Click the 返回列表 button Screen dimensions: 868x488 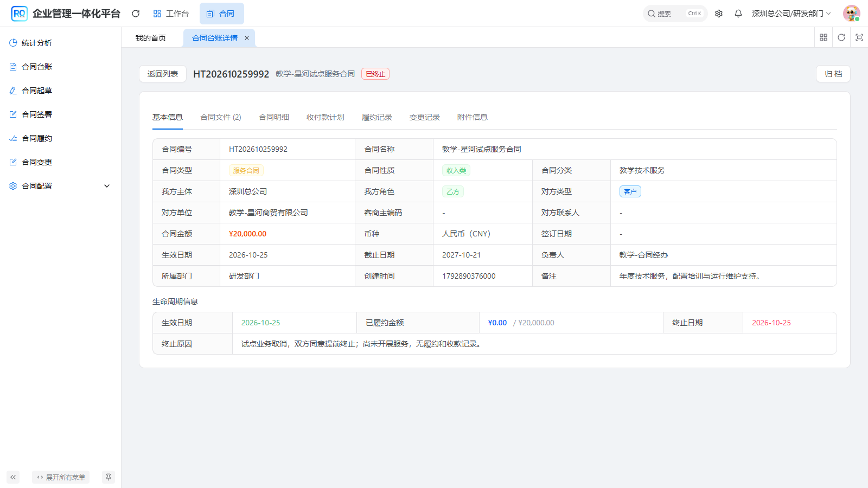pos(163,74)
